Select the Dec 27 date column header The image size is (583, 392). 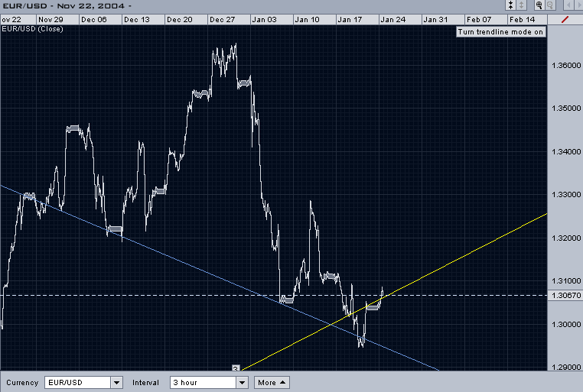pyautogui.click(x=229, y=20)
